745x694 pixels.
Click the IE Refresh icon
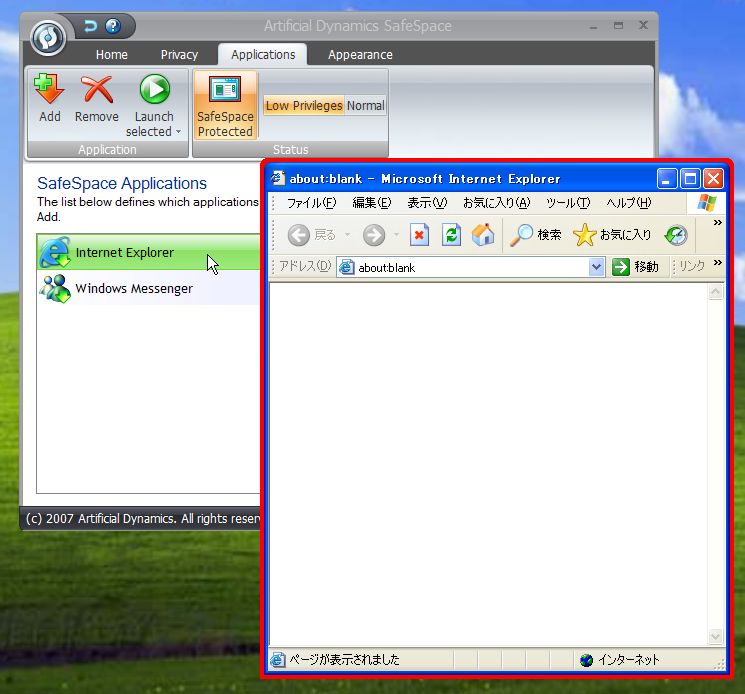click(451, 235)
